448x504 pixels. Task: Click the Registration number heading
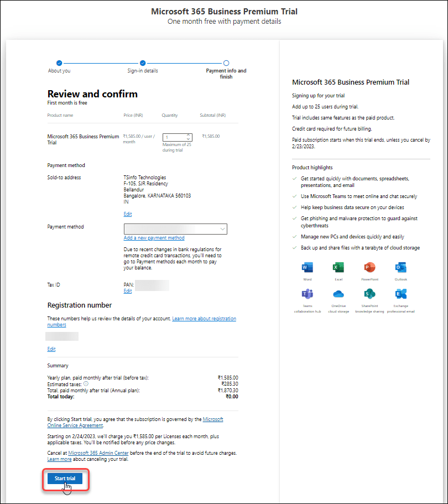point(80,305)
